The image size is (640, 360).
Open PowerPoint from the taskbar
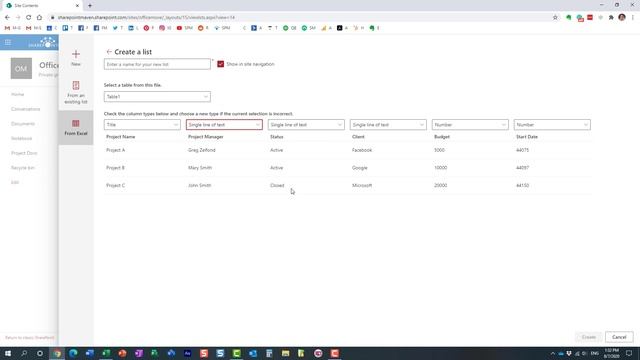click(x=122, y=353)
